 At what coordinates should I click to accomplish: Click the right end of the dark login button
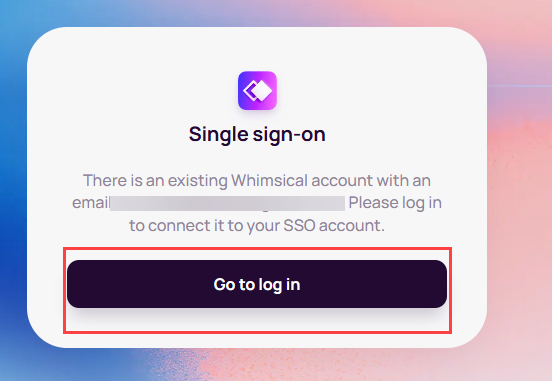point(433,284)
